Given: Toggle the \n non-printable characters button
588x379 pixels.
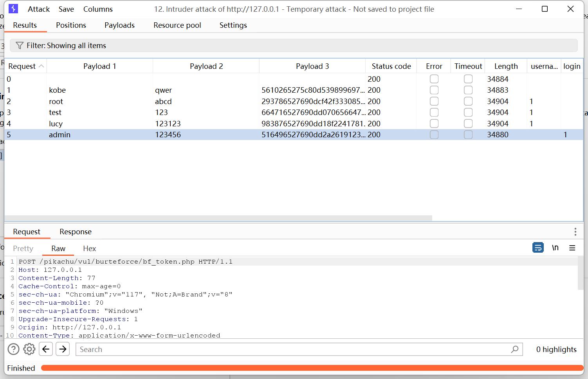Looking at the screenshot, I should click(555, 248).
